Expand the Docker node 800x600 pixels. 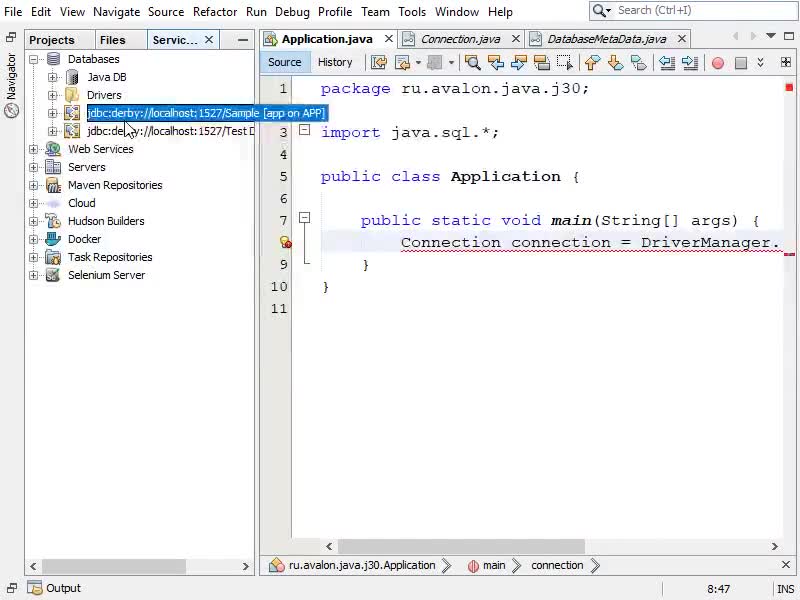click(x=34, y=239)
